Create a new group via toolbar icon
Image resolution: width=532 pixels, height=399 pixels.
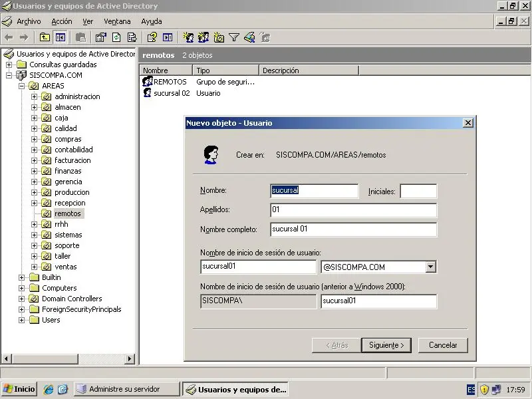203,37
